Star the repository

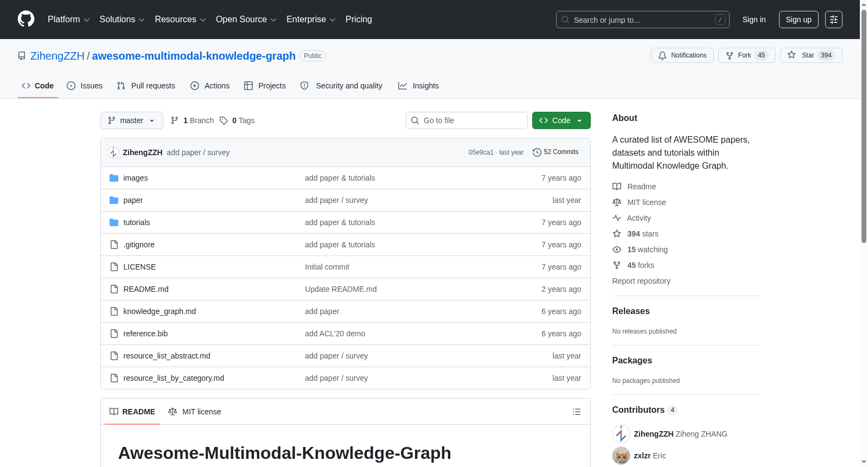811,55
